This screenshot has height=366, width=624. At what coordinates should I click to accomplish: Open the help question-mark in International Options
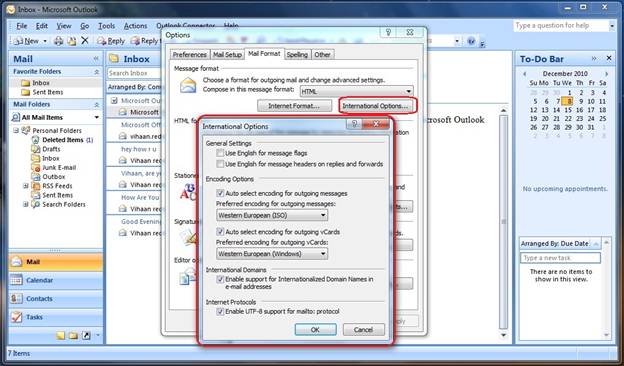click(x=354, y=124)
